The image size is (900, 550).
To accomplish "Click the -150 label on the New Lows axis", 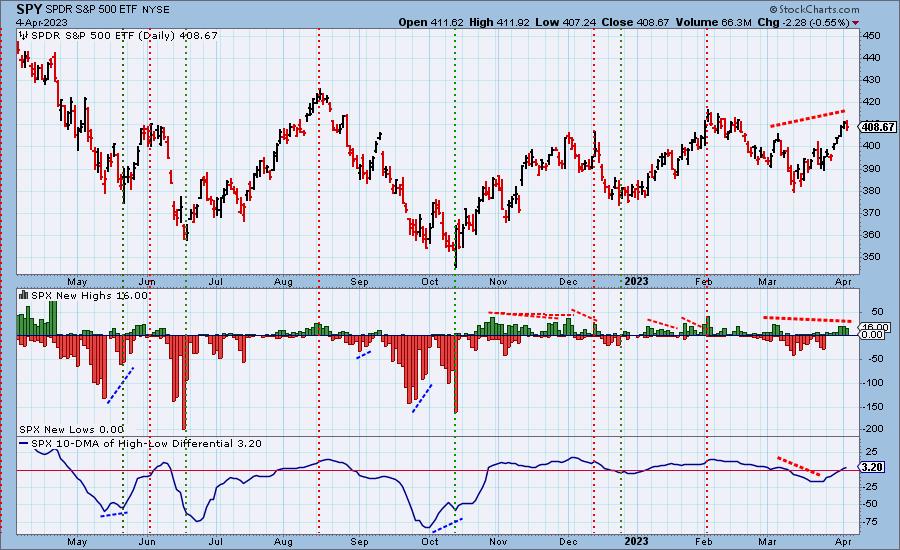I will (871, 406).
